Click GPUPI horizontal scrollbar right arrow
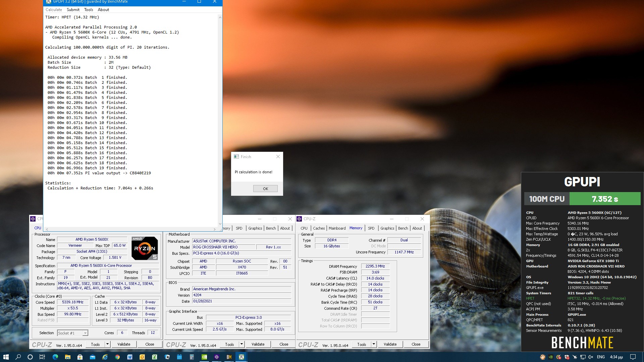Image resolution: width=644 pixels, height=362 pixels. (215, 229)
